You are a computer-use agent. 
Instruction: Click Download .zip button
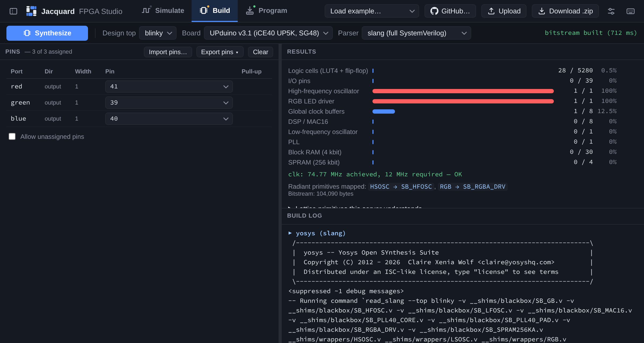[565, 11]
